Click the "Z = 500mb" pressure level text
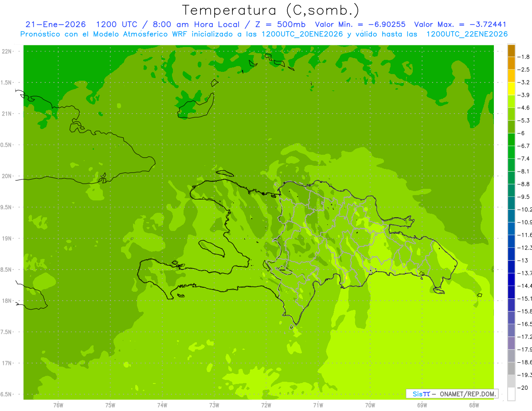This screenshot has height=411, width=532. pos(281,24)
